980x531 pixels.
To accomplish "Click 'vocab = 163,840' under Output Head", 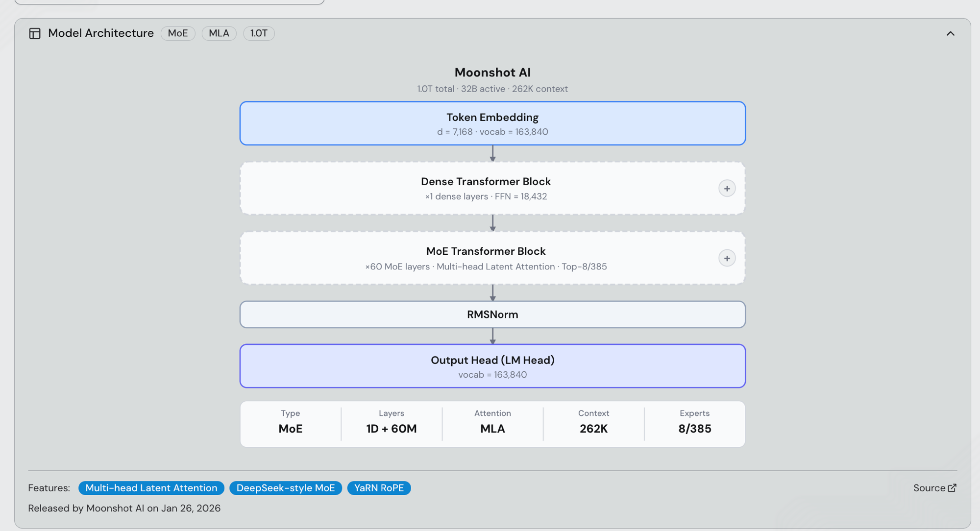I will tap(492, 375).
